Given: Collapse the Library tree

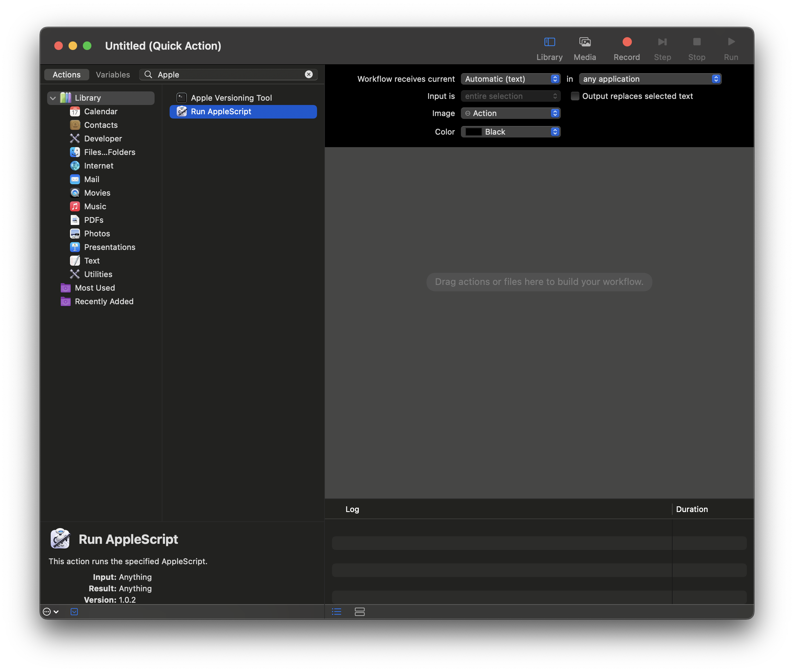Looking at the screenshot, I should pos(53,98).
